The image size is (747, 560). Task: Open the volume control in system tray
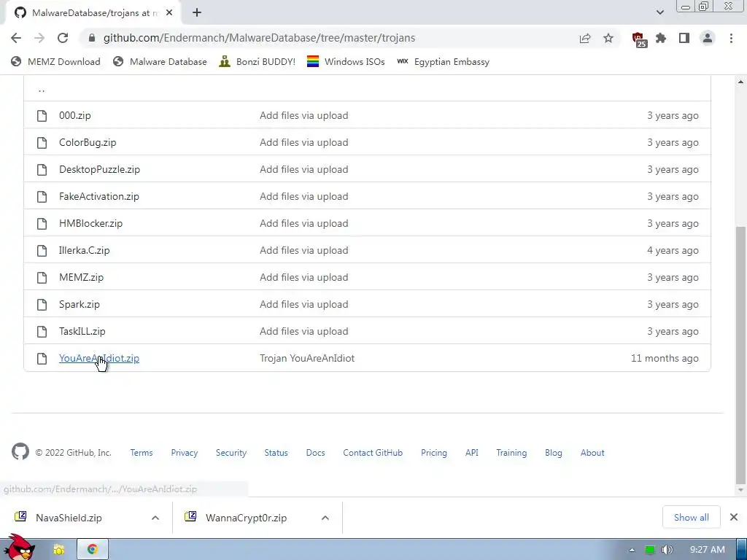[x=667, y=550]
